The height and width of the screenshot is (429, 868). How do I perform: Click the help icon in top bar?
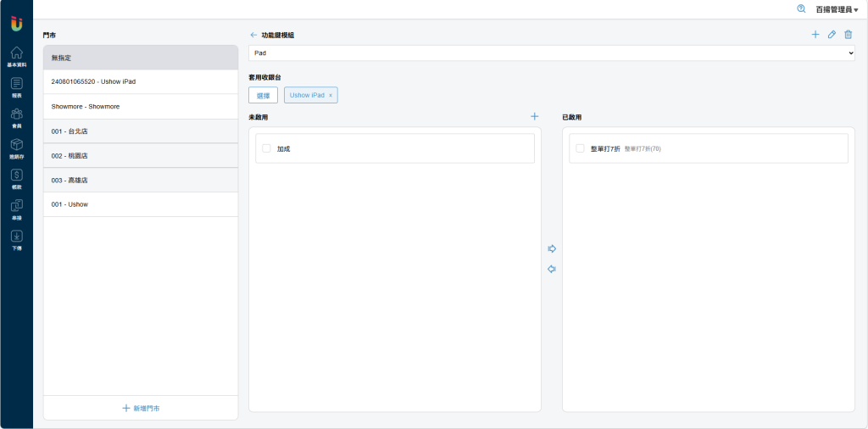[801, 8]
